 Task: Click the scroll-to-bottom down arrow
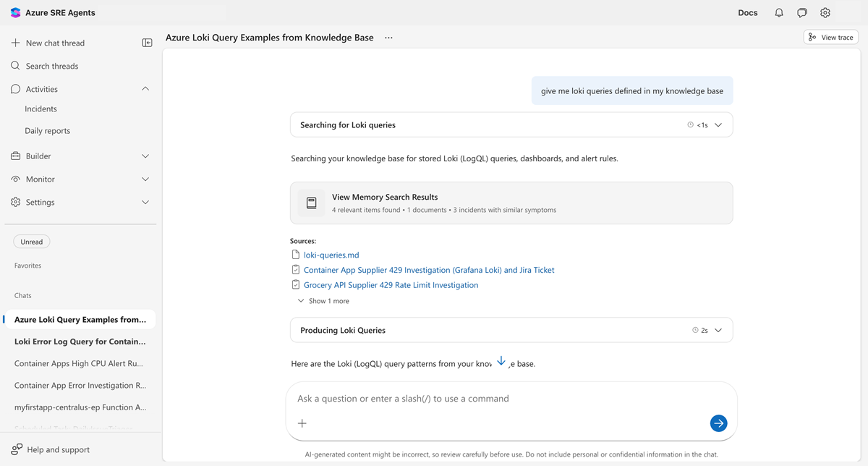coord(501,362)
